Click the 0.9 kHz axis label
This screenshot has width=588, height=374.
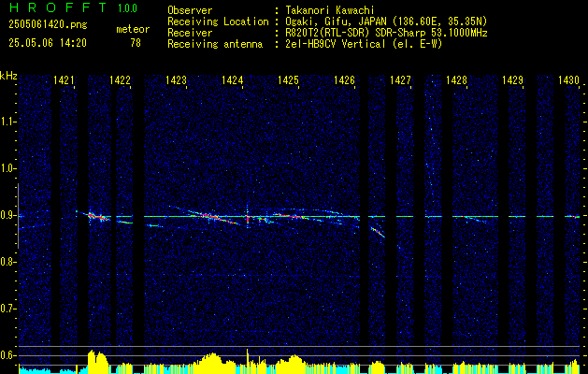(x=7, y=215)
